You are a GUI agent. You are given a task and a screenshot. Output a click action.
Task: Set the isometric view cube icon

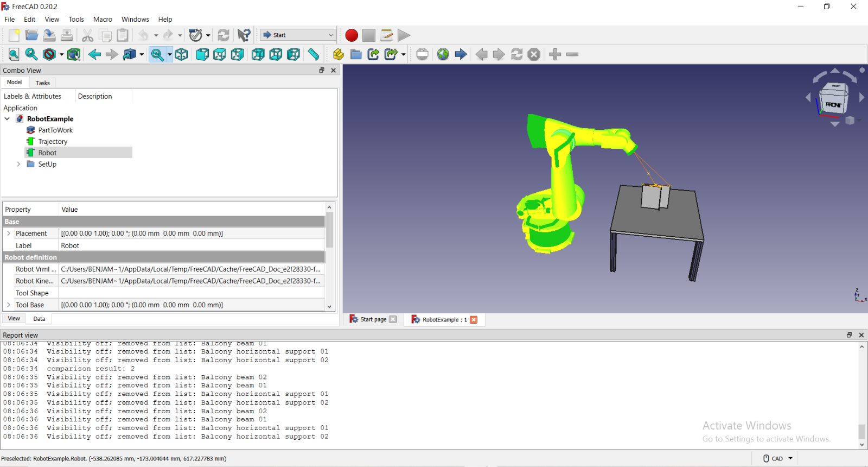[x=182, y=54]
